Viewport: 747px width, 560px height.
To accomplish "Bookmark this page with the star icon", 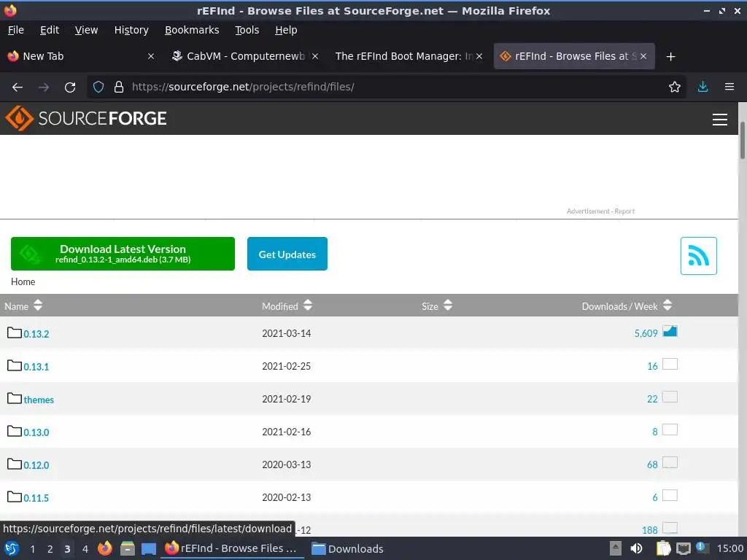I will (x=675, y=87).
